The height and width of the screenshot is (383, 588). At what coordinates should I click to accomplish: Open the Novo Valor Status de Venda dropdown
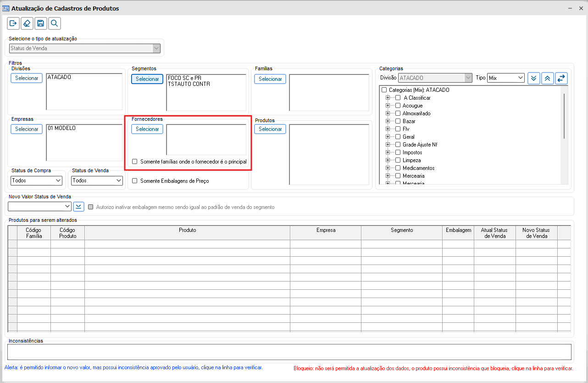tap(40, 207)
